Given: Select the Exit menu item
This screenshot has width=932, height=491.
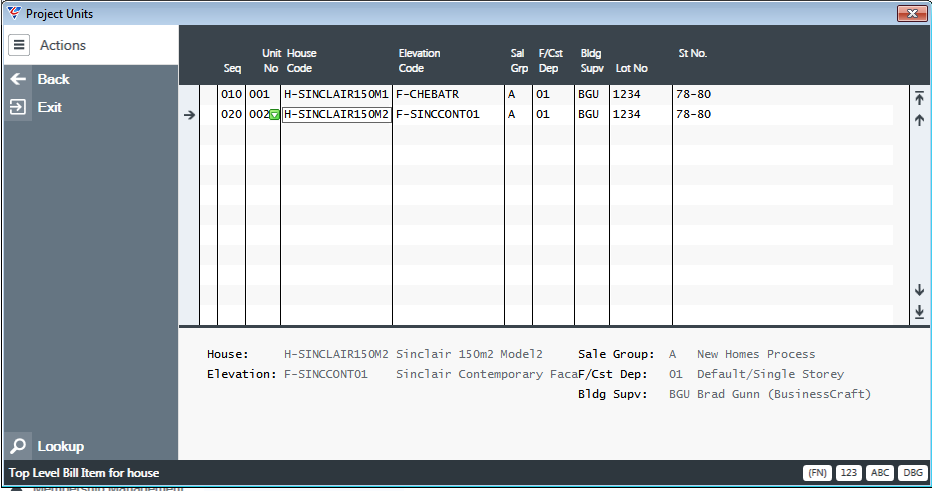Looking at the screenshot, I should (50, 107).
